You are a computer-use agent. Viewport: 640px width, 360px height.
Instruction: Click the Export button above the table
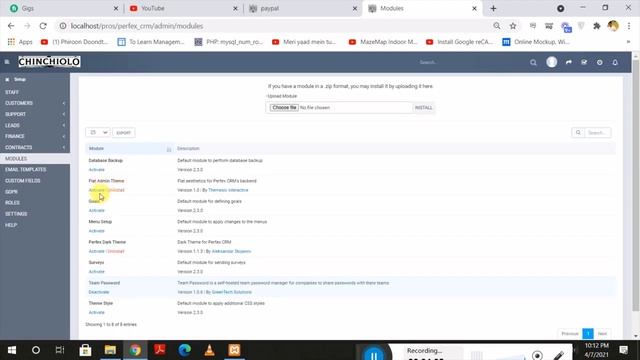click(124, 133)
